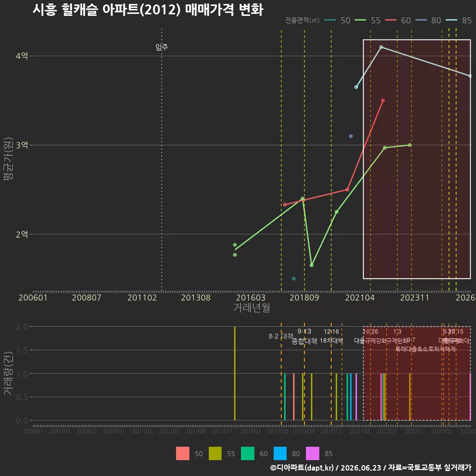
Task: Click the 0.5 label on the volume axis
Action: pos(22,397)
